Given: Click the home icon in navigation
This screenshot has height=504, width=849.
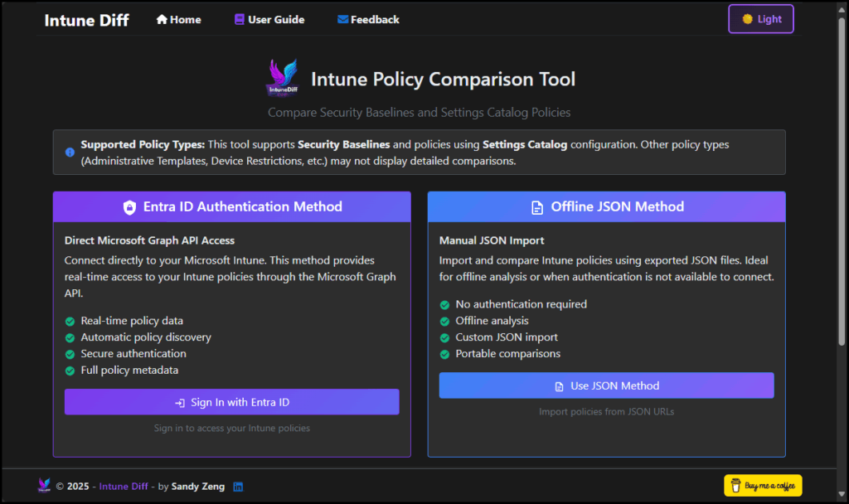Looking at the screenshot, I should (162, 20).
